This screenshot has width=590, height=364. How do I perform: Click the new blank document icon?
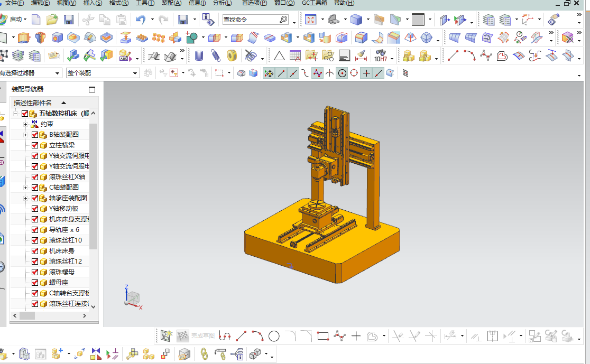(36, 20)
